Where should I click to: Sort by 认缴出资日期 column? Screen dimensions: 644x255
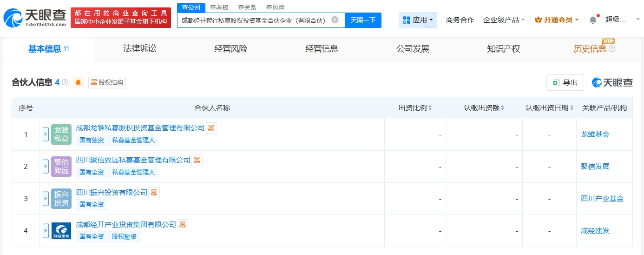click(x=549, y=108)
